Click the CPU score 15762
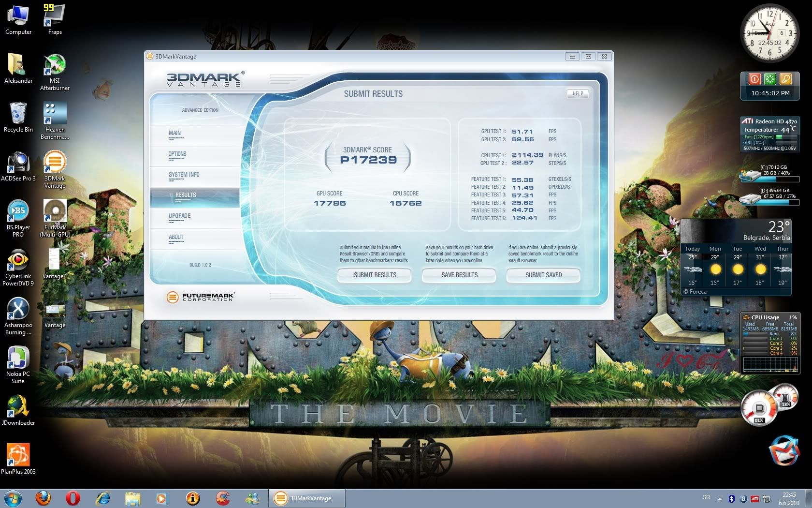This screenshot has height=508, width=812. (406, 203)
